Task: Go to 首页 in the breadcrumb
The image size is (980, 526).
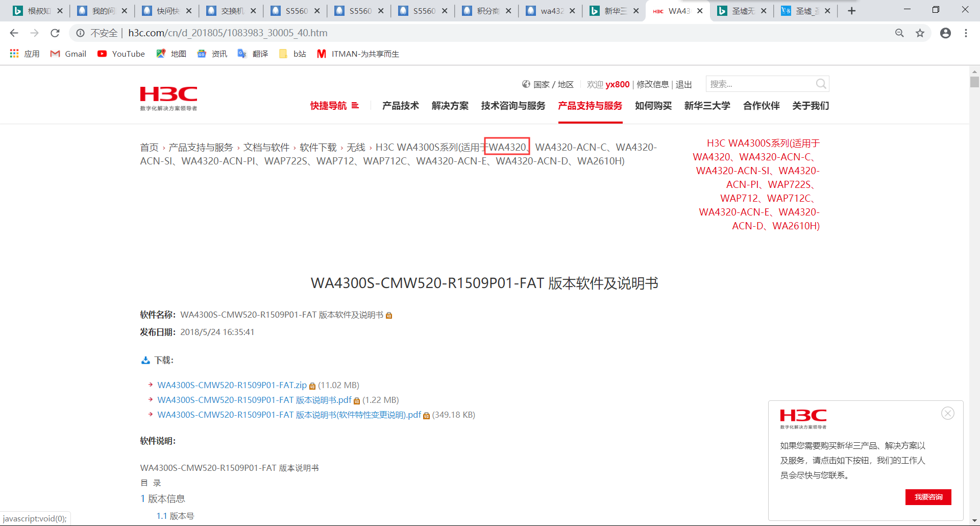Action: (149, 148)
